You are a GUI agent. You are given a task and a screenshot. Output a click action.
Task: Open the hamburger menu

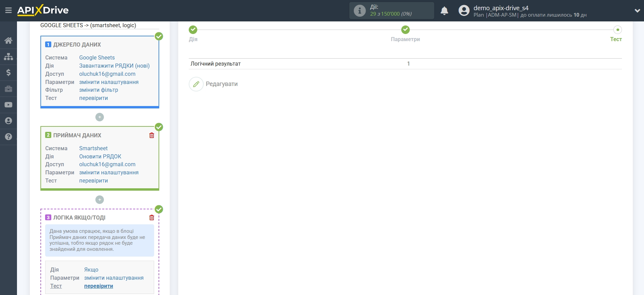[8, 11]
